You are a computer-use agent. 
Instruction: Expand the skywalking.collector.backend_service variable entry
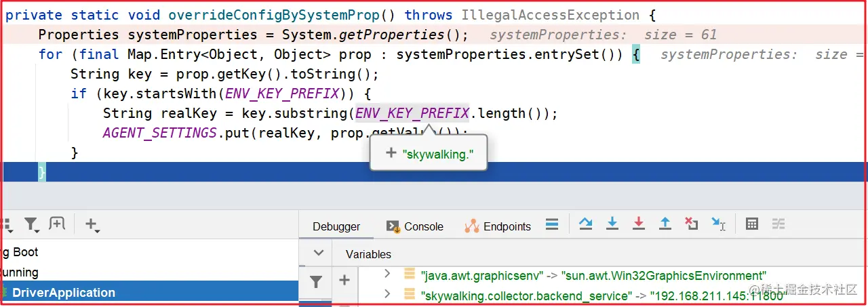pos(387,293)
